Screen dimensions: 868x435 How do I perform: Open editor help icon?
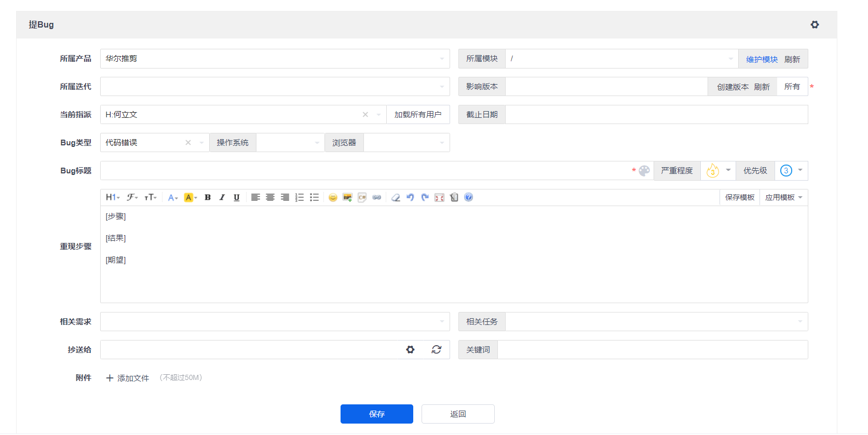[x=469, y=197]
